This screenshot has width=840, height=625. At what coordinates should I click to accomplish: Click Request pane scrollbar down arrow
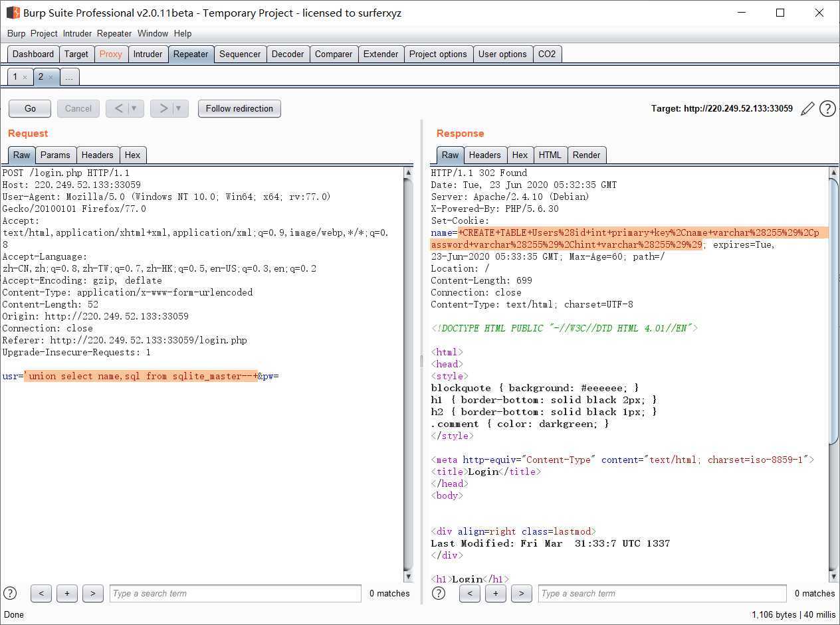[x=408, y=576]
